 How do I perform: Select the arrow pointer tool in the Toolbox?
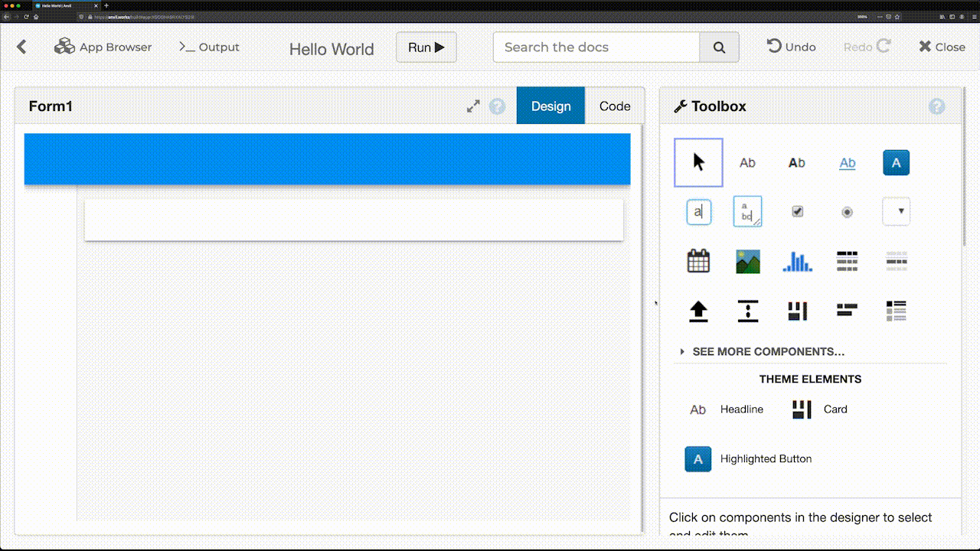(697, 162)
